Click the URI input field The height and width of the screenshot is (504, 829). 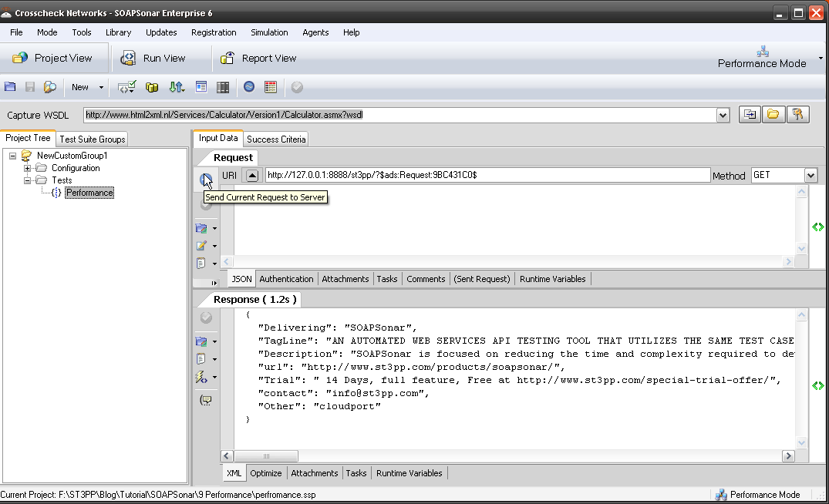tap(487, 175)
